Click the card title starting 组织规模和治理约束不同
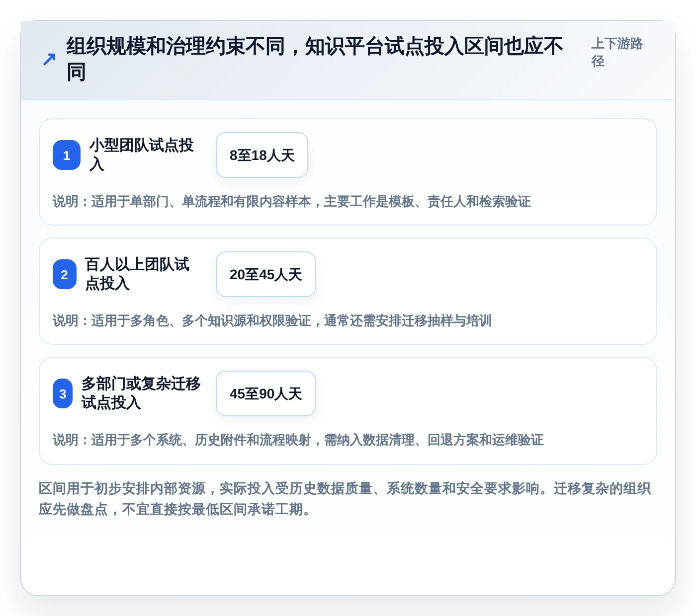 pos(315,59)
